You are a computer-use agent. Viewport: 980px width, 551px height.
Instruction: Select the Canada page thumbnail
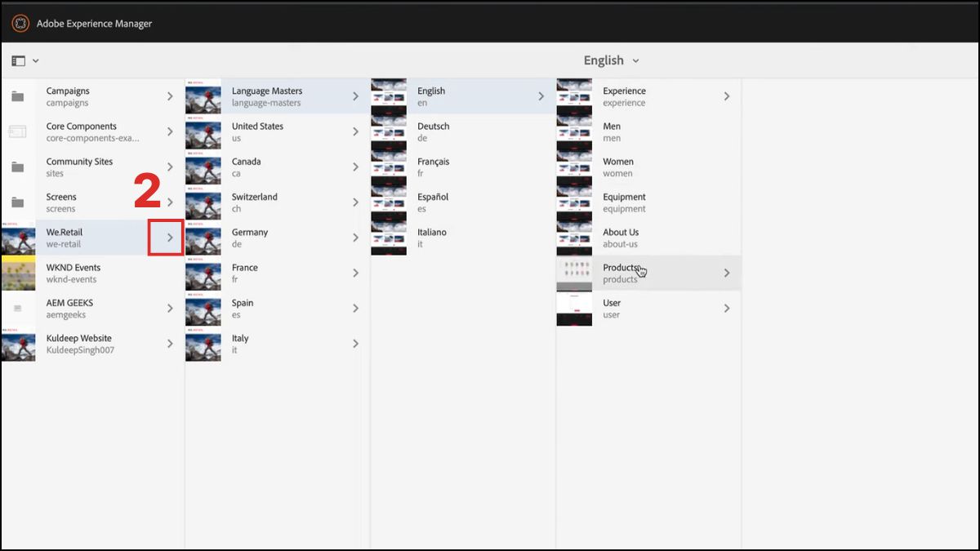[x=203, y=167]
